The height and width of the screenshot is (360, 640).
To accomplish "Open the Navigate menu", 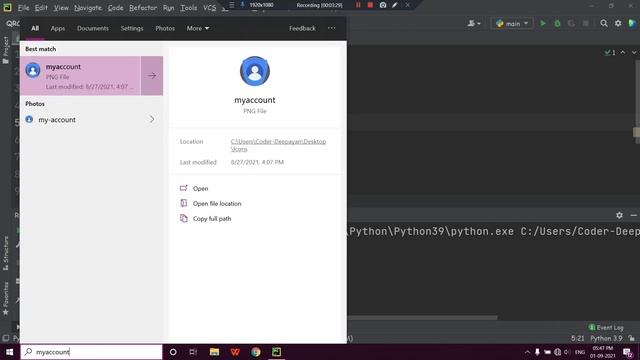I will pyautogui.click(x=88, y=8).
